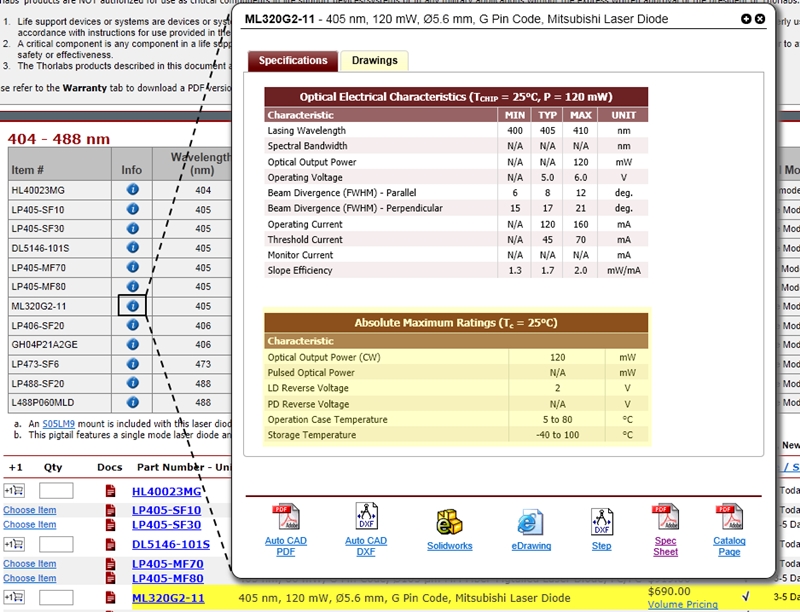Screen dimensions: 800x612
Task: Click Choose Item for LP405-SF10
Action: tap(30, 510)
